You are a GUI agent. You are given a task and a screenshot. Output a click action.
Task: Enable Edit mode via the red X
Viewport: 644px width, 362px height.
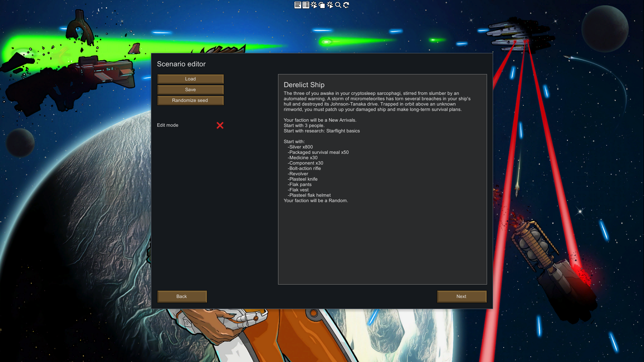coord(220,125)
